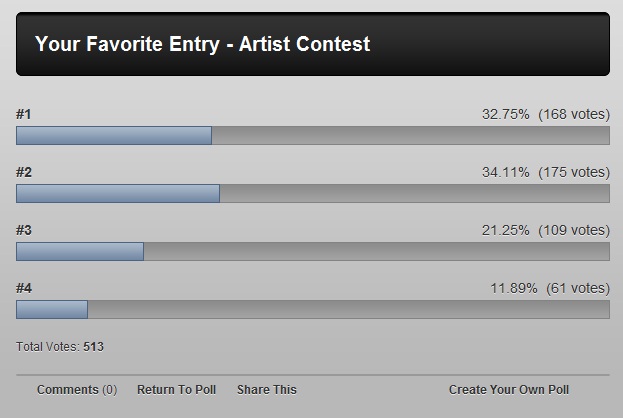623x418 pixels.
Task: Click the 34.11% result percentage
Action: click(506, 172)
